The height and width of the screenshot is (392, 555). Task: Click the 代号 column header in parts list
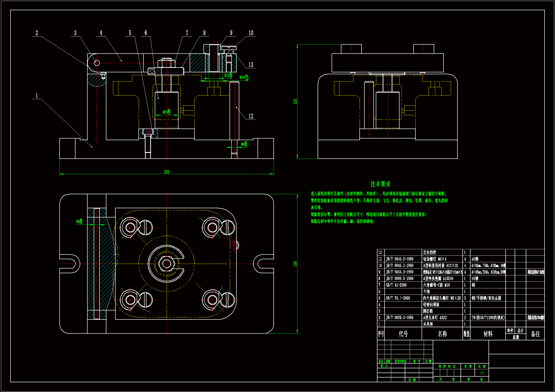point(403,334)
